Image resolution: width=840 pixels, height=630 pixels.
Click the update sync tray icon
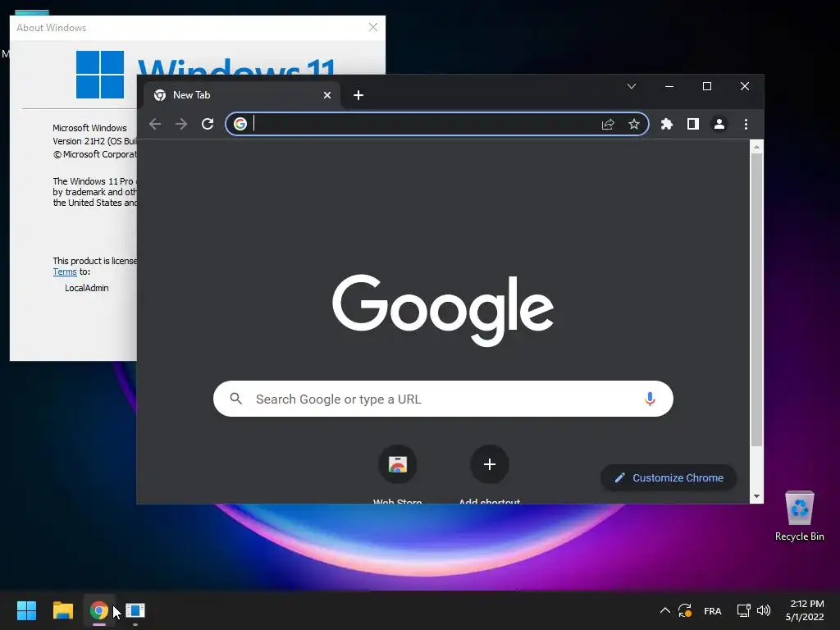click(x=685, y=610)
